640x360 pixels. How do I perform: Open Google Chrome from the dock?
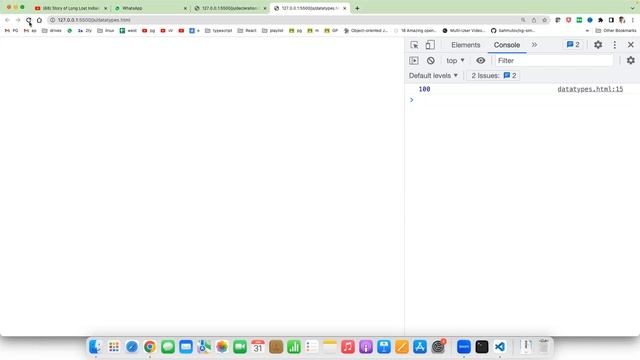(150, 347)
